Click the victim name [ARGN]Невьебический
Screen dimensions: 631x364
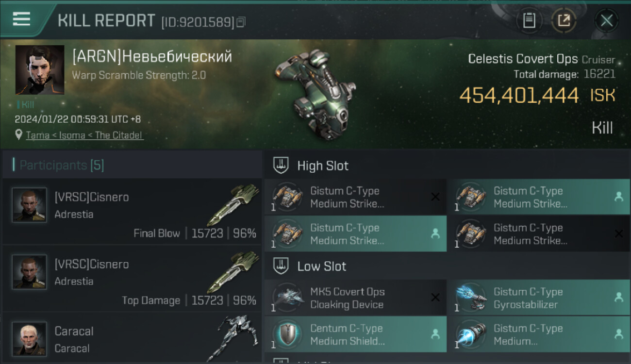[152, 57]
